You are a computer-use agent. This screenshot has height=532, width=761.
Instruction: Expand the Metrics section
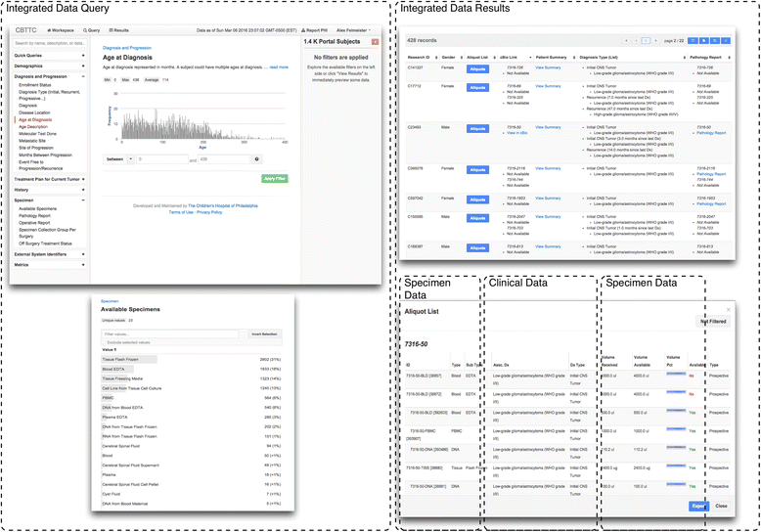pyautogui.click(x=83, y=265)
